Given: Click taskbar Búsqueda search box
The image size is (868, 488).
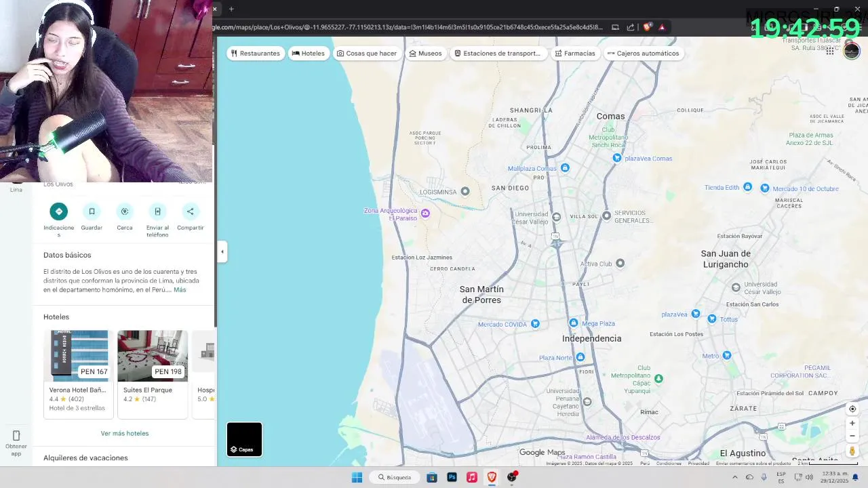Looking at the screenshot, I should click(x=395, y=477).
